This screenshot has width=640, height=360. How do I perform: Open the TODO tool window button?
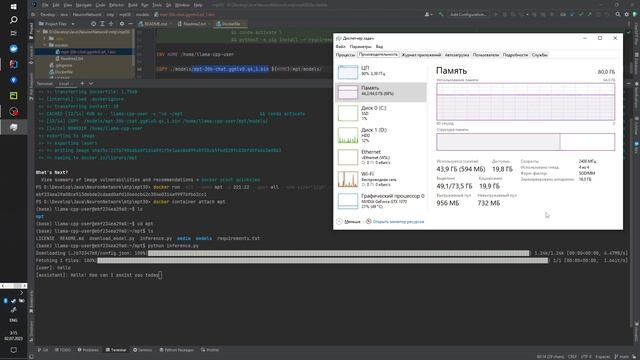[62, 350]
